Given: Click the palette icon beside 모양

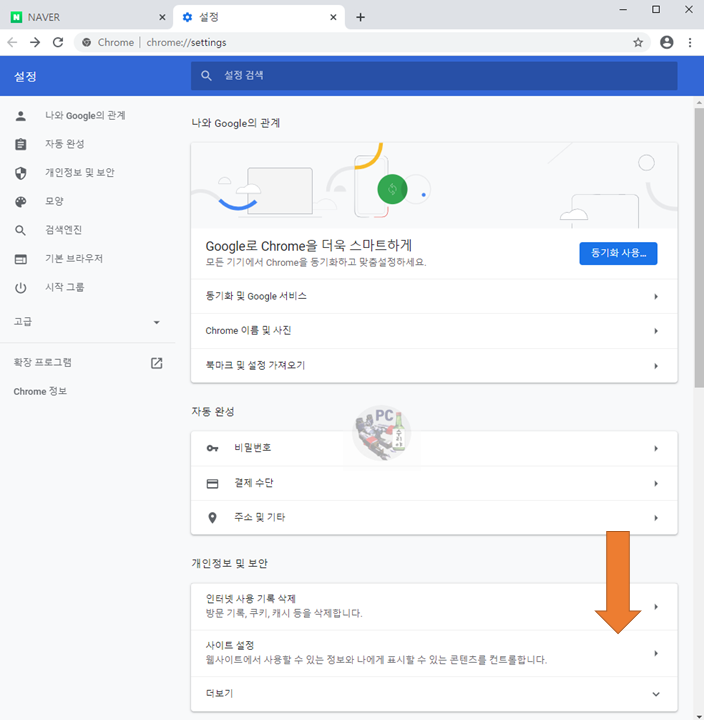Looking at the screenshot, I should [x=21, y=202].
